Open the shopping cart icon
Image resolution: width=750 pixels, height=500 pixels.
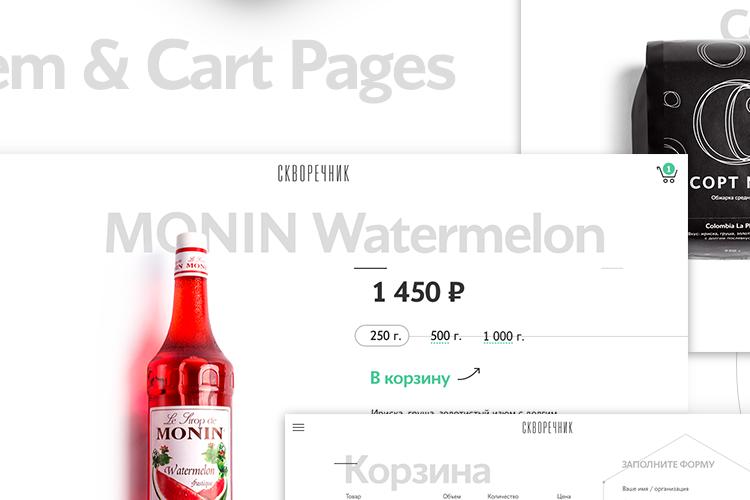(667, 174)
